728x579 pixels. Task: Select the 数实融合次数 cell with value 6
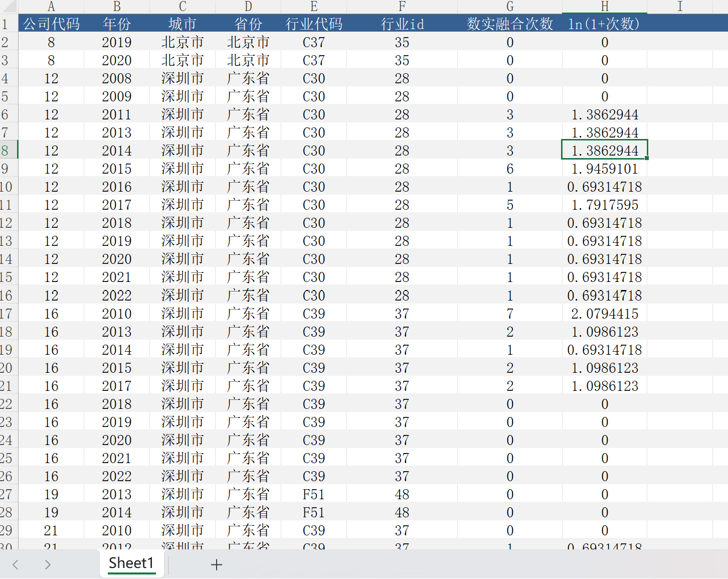(510, 169)
